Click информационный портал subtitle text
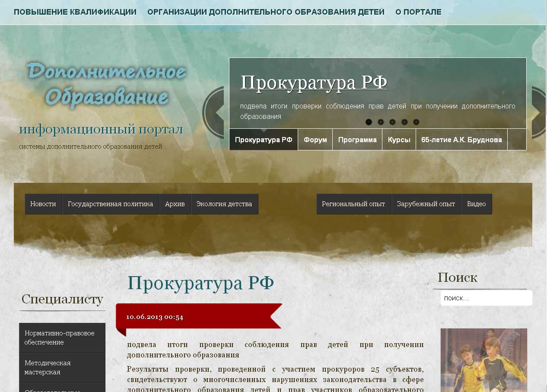 pyautogui.click(x=101, y=129)
